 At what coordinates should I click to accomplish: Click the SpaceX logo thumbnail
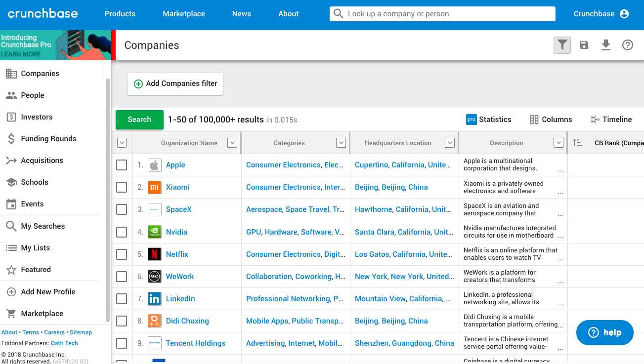[155, 209]
